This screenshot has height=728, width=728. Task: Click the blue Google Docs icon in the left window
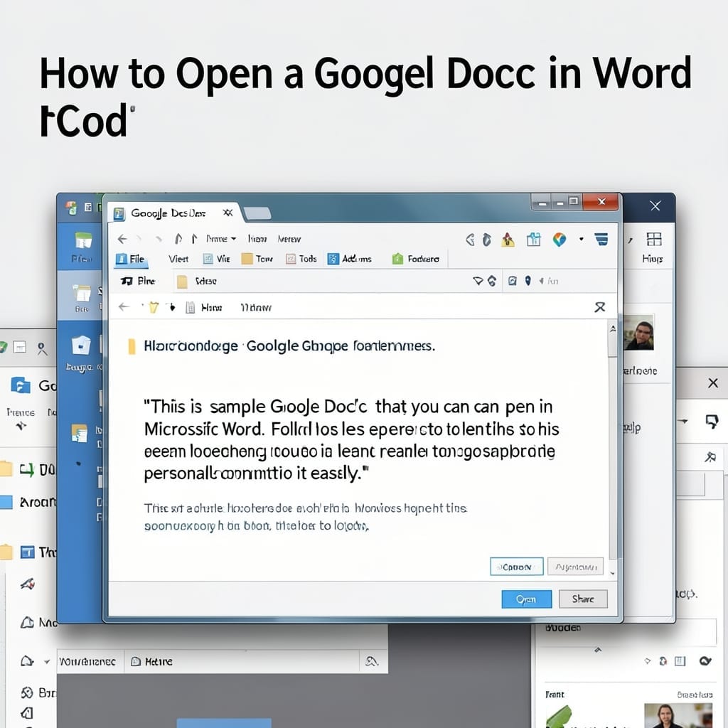(x=21, y=385)
